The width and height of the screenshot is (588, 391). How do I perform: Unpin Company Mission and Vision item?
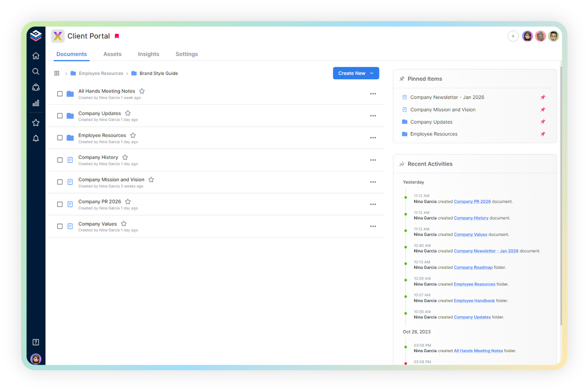[543, 110]
